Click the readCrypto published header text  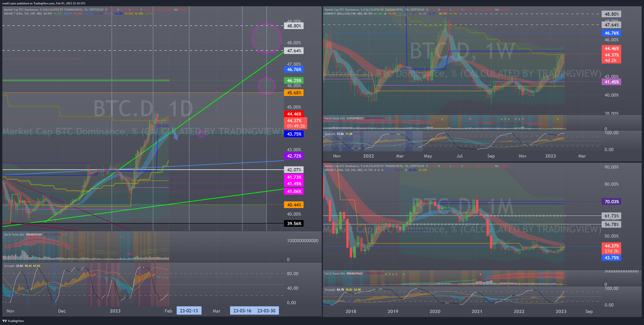(x=44, y=3)
